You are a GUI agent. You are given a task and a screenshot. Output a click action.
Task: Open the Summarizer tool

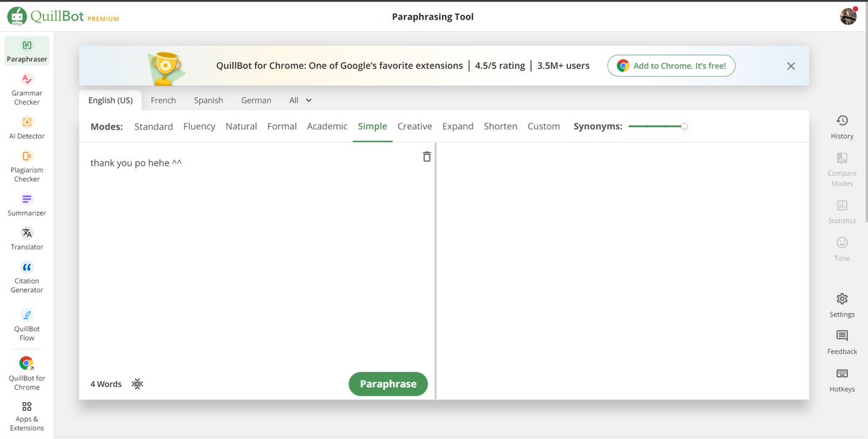tap(27, 205)
